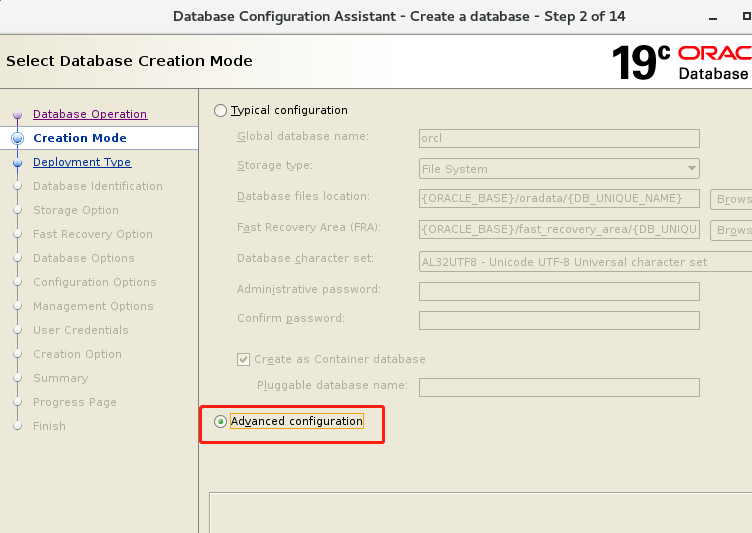Select the Typical configuration radio button

click(220, 111)
